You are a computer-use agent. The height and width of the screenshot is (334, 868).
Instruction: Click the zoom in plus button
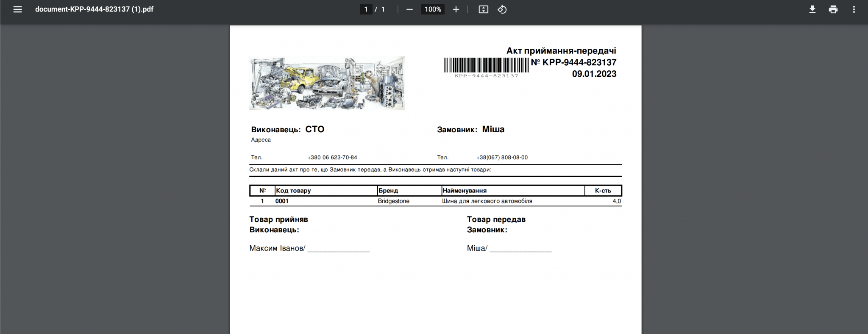pos(456,9)
